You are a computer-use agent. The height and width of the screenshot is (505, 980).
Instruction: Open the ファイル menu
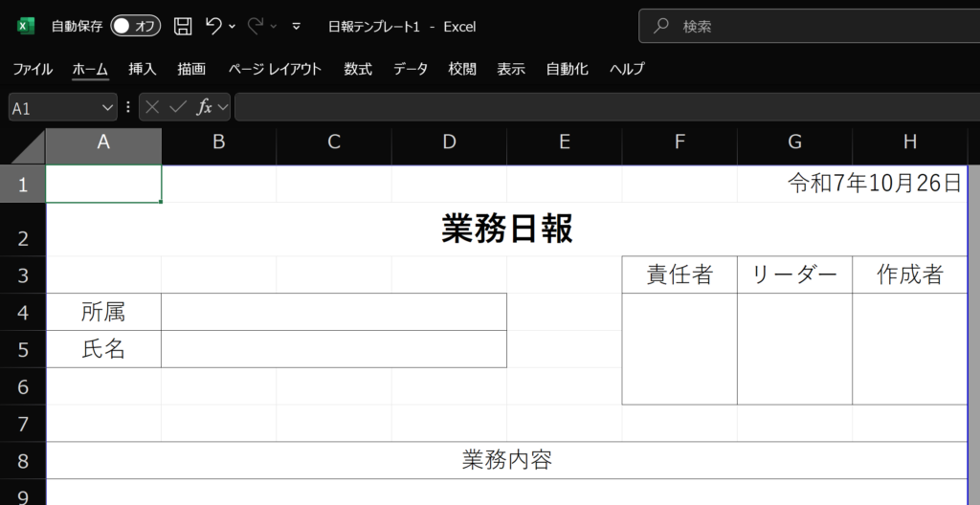tap(33, 69)
